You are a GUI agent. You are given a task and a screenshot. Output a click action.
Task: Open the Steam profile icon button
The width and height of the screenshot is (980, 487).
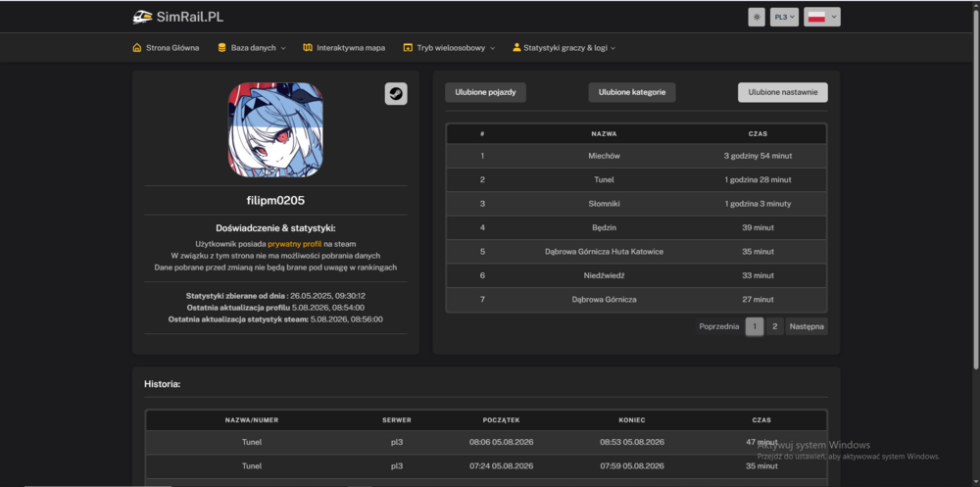[x=396, y=94]
